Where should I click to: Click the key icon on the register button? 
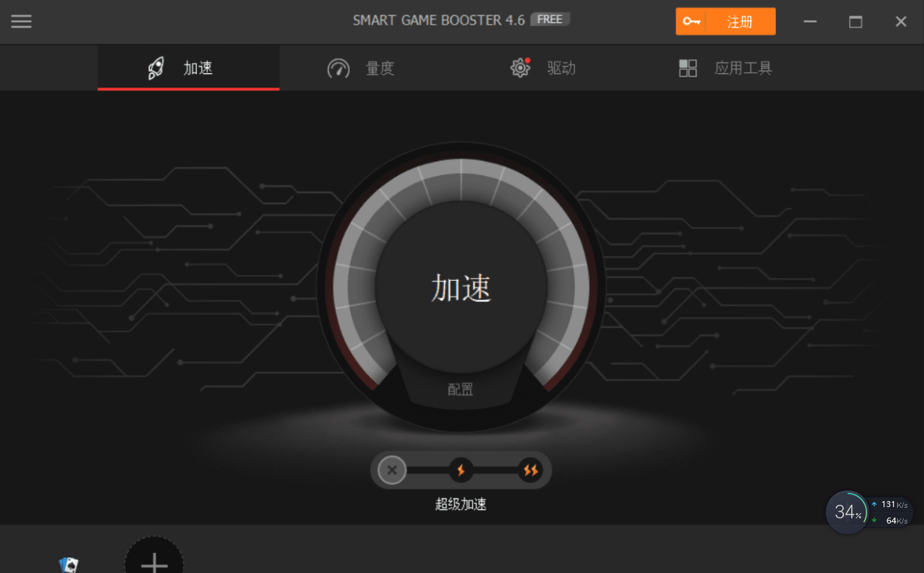point(691,22)
